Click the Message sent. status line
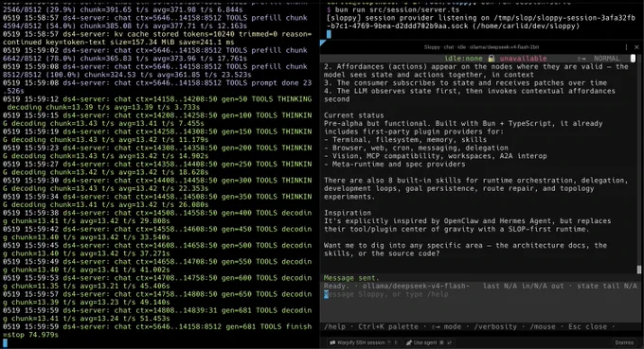 pos(351,278)
